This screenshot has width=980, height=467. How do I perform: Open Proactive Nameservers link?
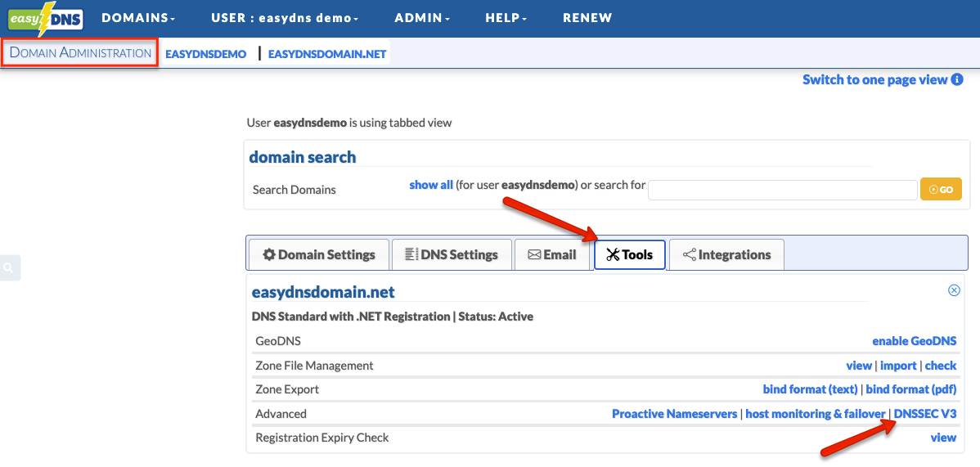tap(674, 414)
